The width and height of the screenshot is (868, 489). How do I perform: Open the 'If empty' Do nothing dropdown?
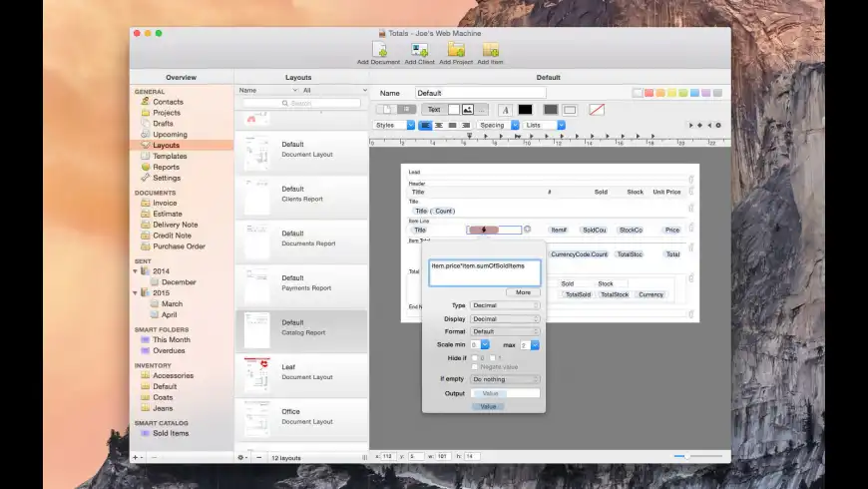pyautogui.click(x=505, y=379)
